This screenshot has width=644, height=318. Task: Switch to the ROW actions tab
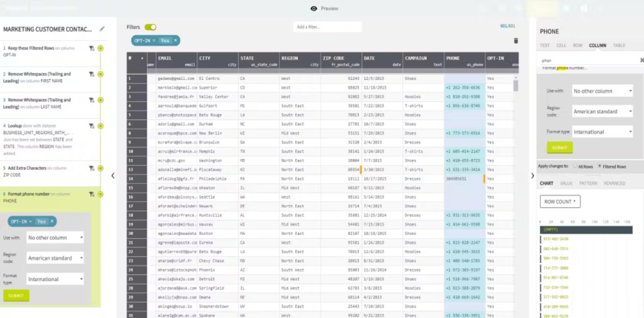(578, 45)
